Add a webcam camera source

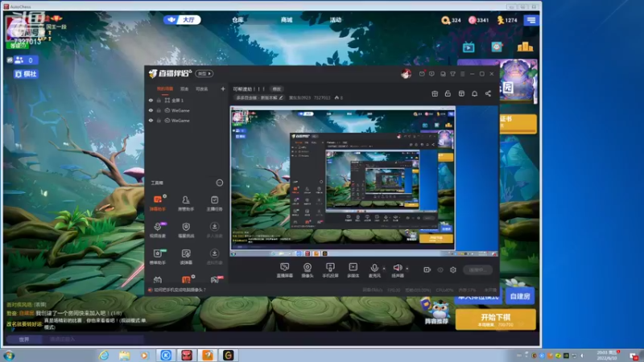[308, 270]
